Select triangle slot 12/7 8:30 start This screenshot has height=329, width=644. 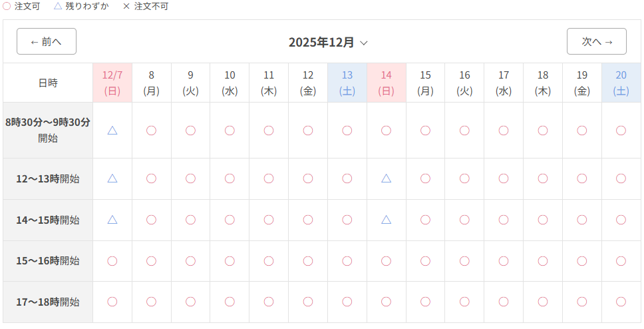(x=112, y=131)
